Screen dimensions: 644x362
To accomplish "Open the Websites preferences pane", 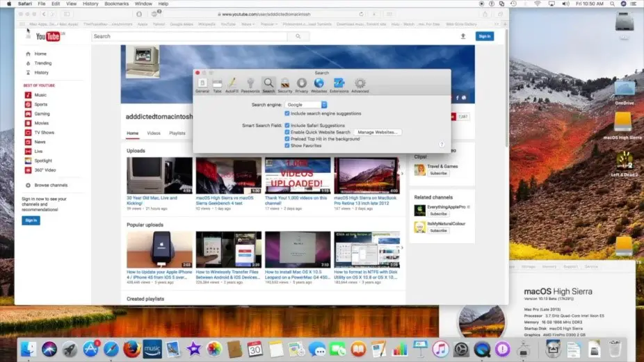I will tap(319, 85).
